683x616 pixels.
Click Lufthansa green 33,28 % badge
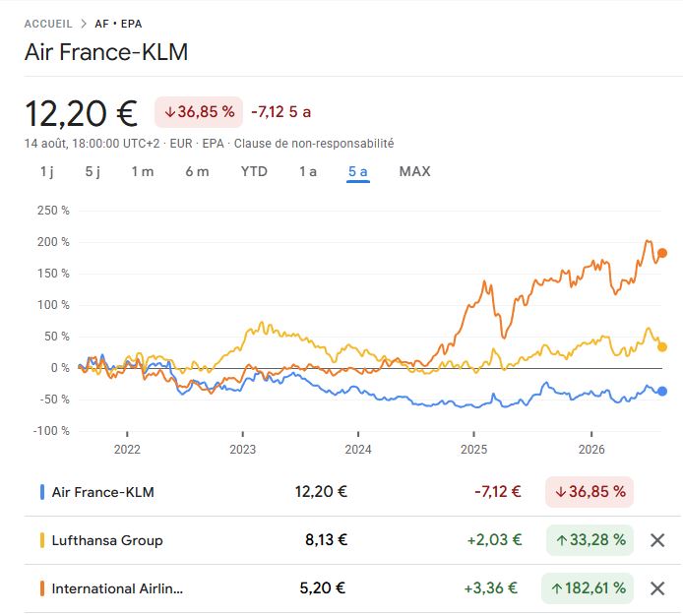coord(590,540)
